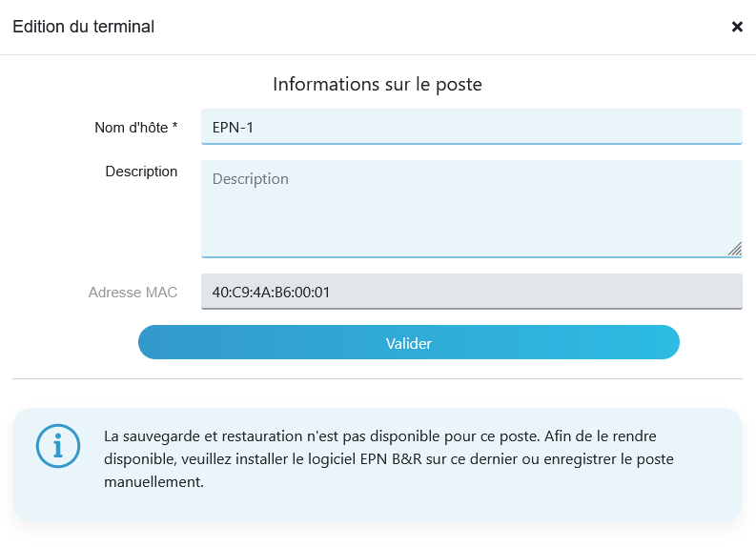Click the blue info circle icon

[x=58, y=446]
